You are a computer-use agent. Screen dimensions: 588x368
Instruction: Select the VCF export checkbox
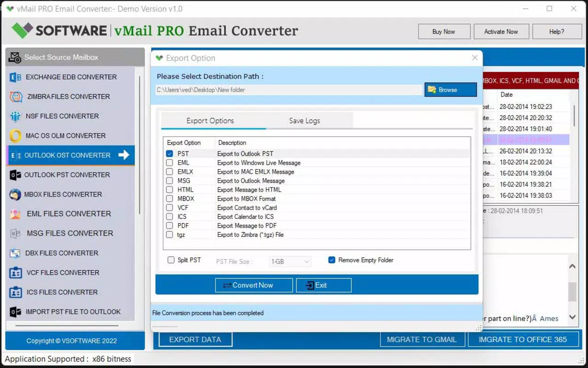pos(170,207)
